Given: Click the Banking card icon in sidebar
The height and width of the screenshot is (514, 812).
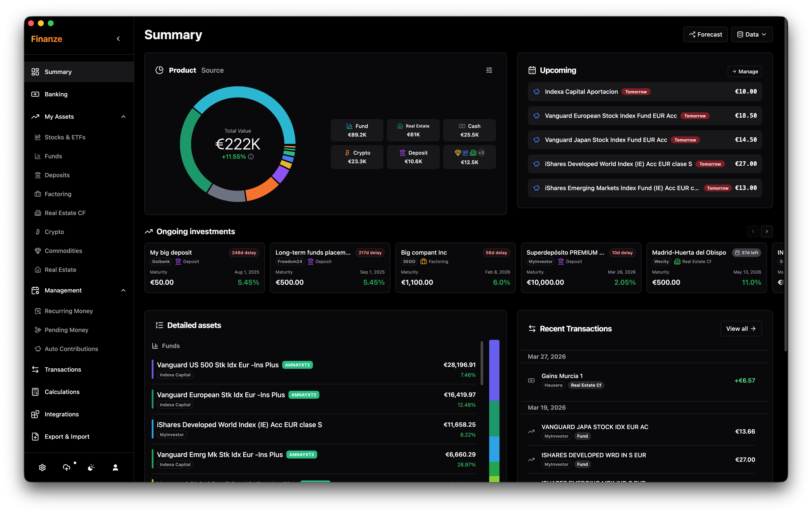Looking at the screenshot, I should click(x=35, y=94).
